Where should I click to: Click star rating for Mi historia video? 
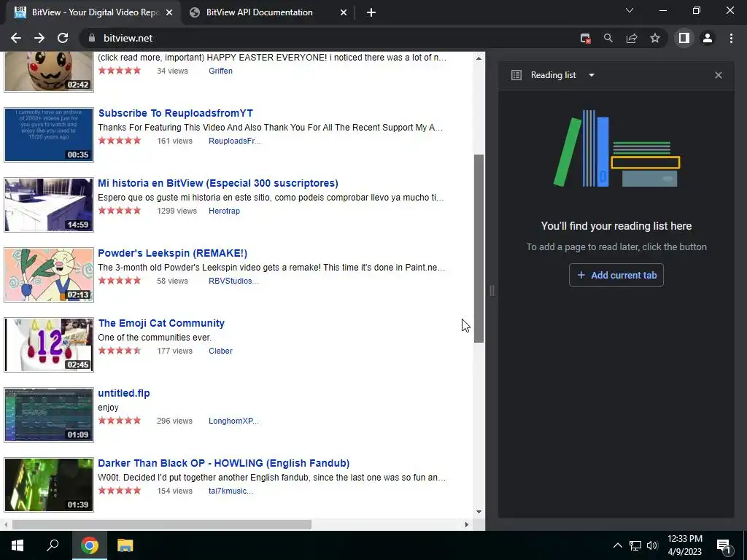tap(120, 211)
